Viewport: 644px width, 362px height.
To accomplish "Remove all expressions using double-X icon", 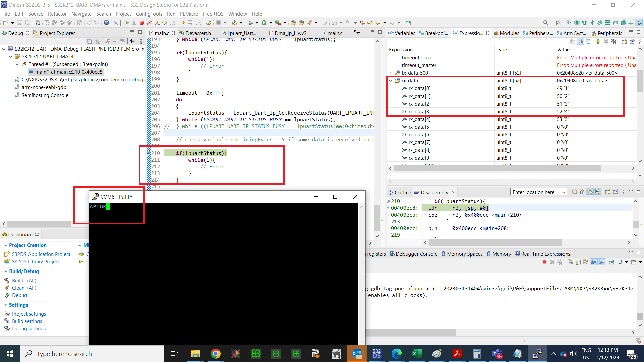I will (614, 42).
